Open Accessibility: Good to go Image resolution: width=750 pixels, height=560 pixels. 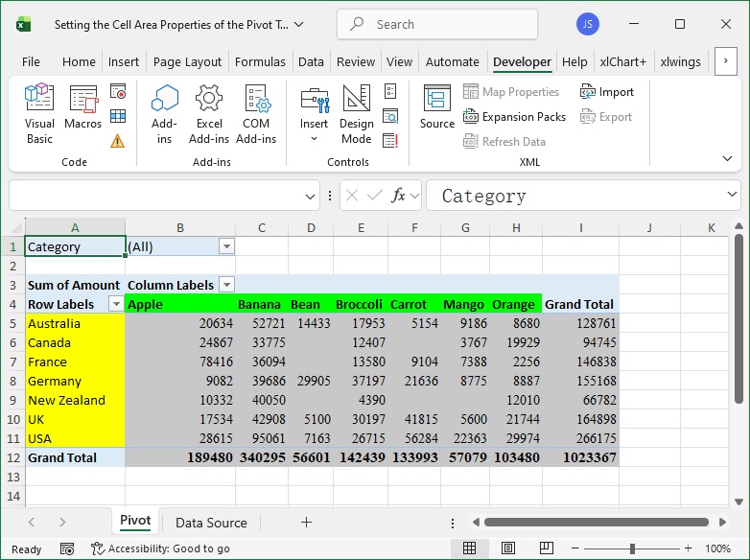click(x=160, y=548)
